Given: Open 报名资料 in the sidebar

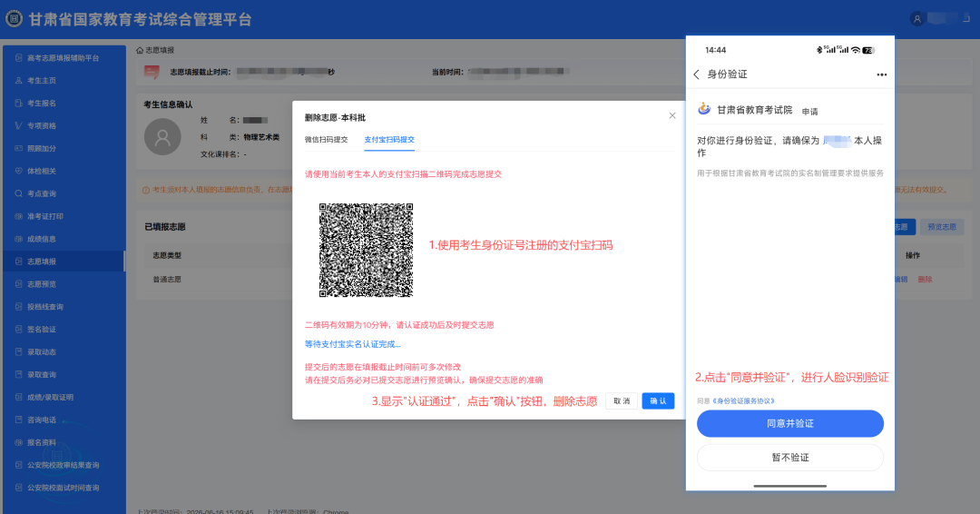Looking at the screenshot, I should click(64, 442).
